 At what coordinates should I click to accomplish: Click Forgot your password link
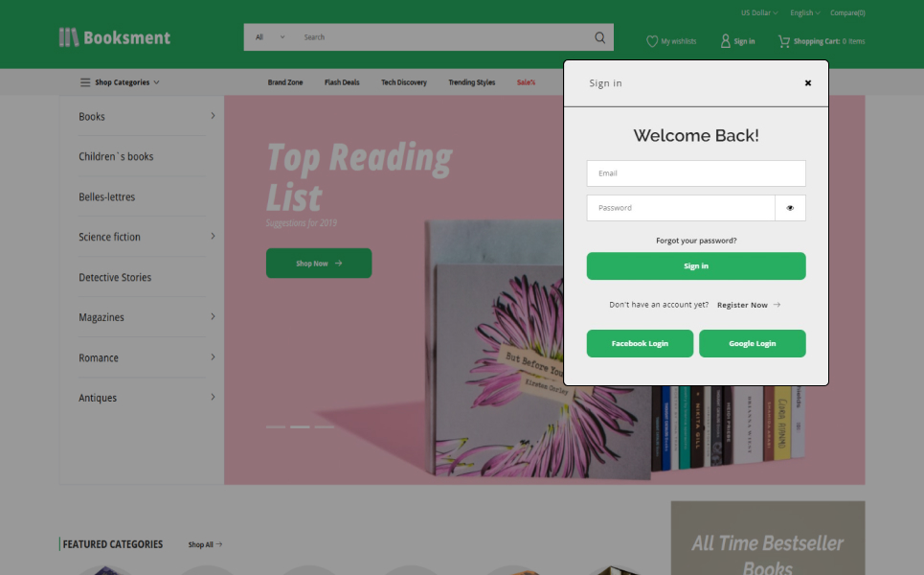click(x=696, y=241)
